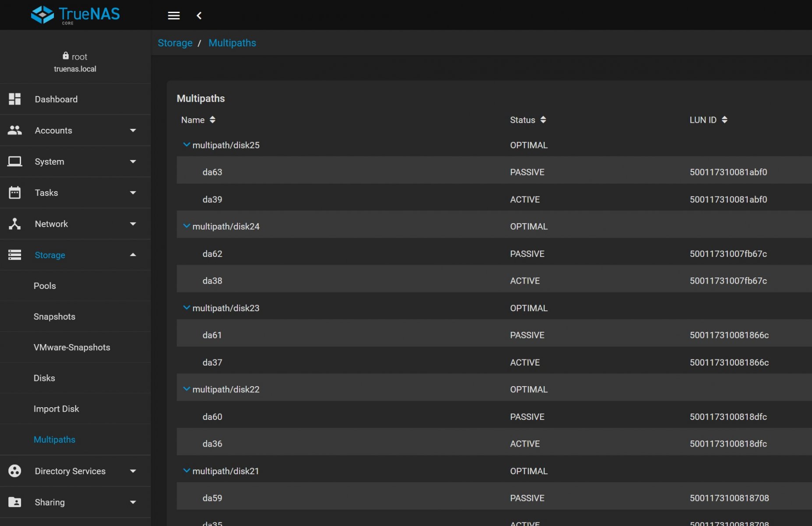Click the Tasks calendar icon
This screenshot has width=812, height=526.
click(14, 192)
